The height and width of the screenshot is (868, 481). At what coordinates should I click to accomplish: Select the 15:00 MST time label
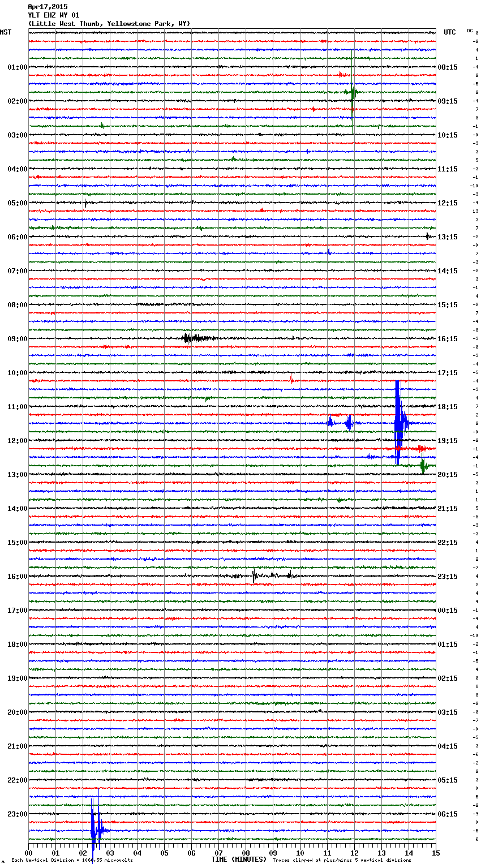point(18,543)
